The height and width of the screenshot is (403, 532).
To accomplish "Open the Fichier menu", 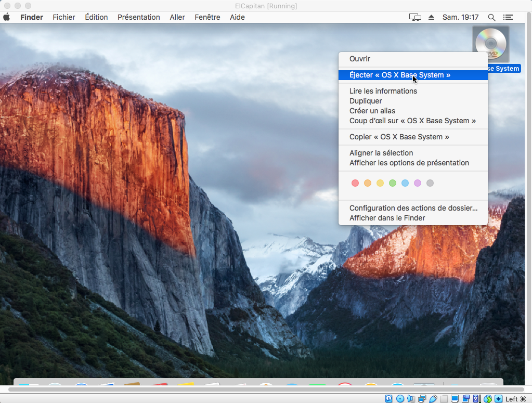I will [64, 17].
